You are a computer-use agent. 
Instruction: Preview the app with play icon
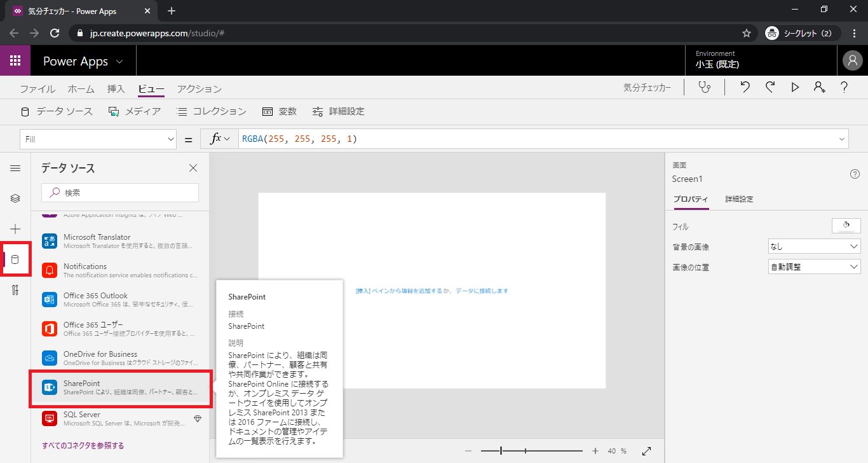pos(795,88)
